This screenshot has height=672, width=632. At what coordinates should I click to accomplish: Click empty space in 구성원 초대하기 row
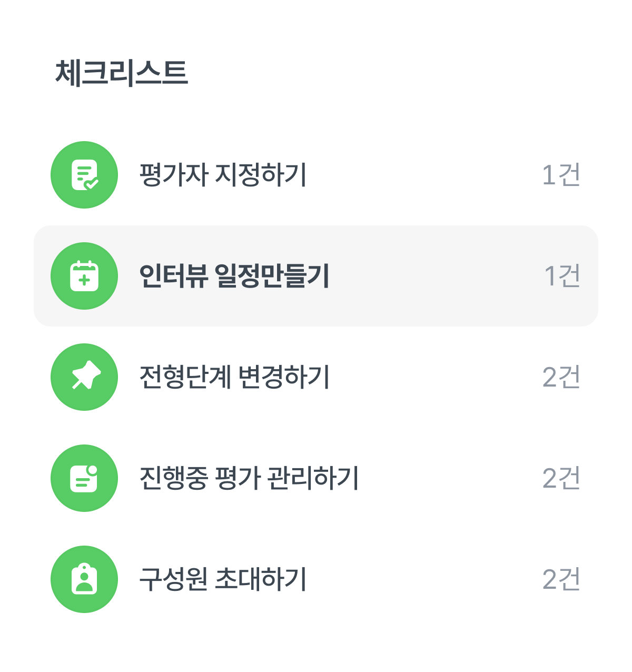pos(421,579)
